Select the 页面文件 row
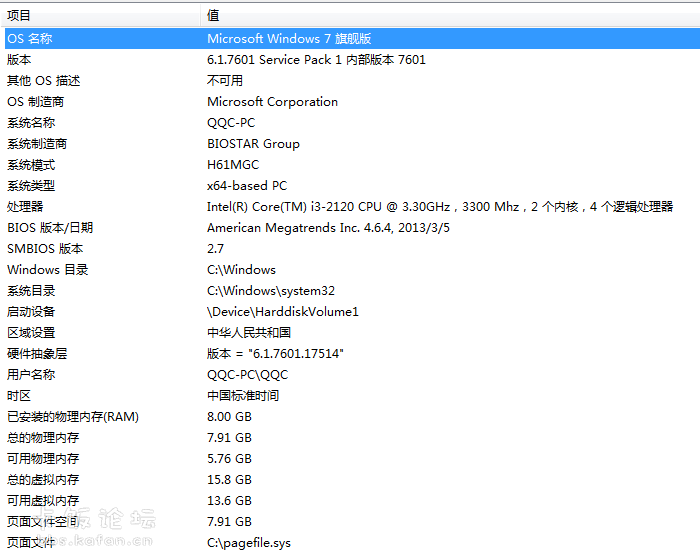Image resolution: width=700 pixels, height=557 pixels. (352, 542)
